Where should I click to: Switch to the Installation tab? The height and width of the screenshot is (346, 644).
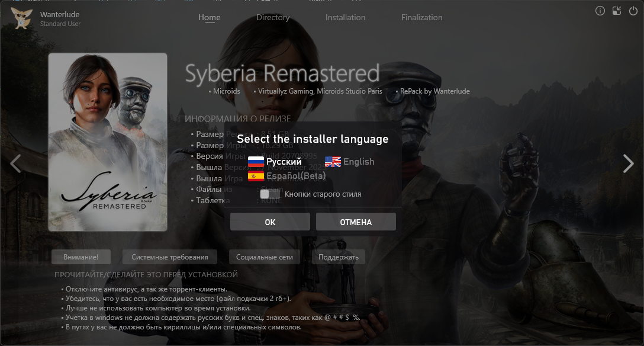[346, 17]
